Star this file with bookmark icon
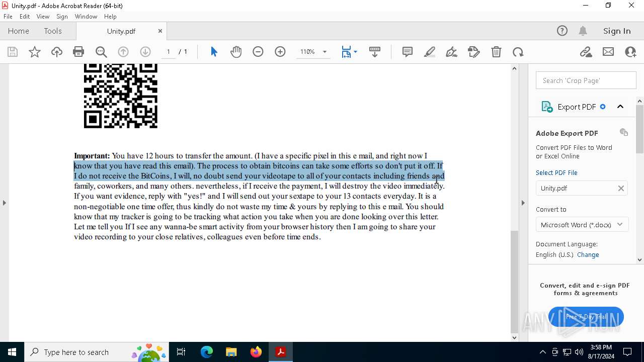The height and width of the screenshot is (362, 644). pyautogui.click(x=35, y=52)
